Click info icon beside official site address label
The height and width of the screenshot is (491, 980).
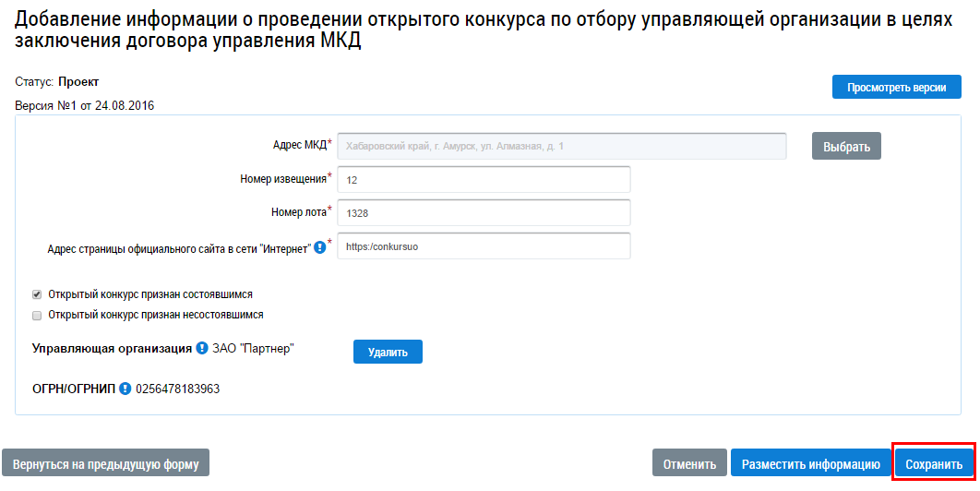click(x=319, y=247)
